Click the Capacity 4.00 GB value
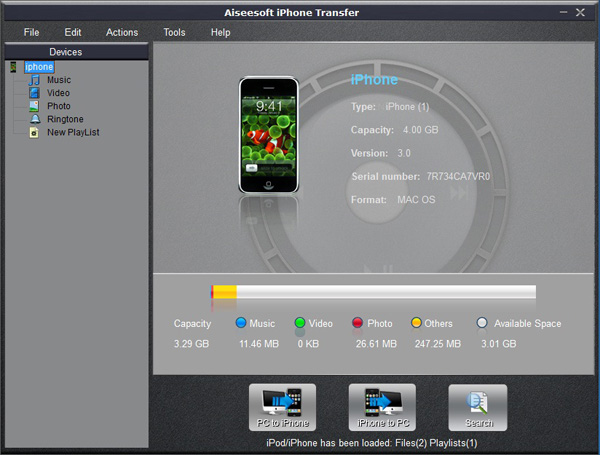Screen dimensions: 600x455 [x=420, y=130]
